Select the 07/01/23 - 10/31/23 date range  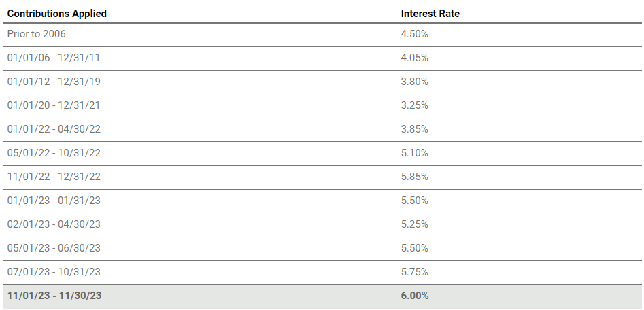click(54, 272)
